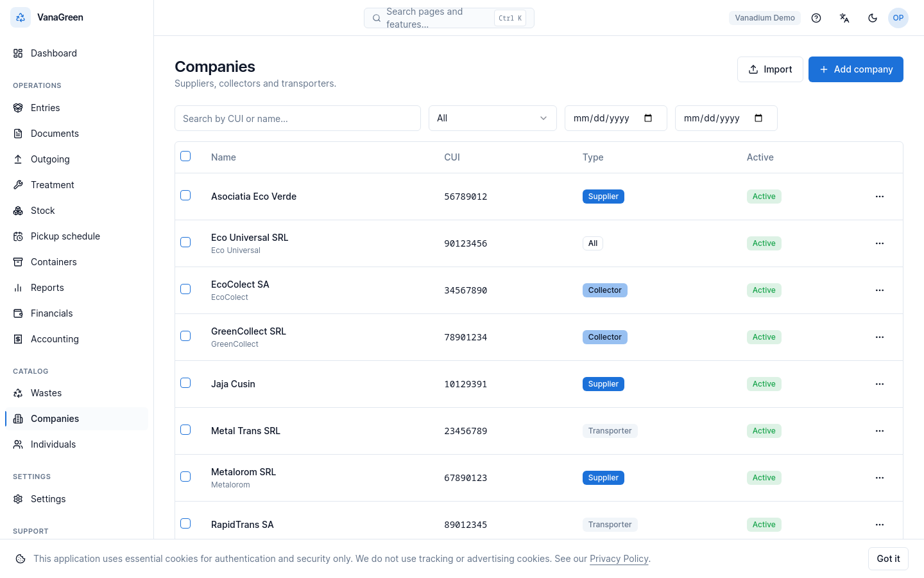Image resolution: width=924 pixels, height=578 pixels.
Task: Tick the select-all checkbox in table header
Action: [185, 156]
